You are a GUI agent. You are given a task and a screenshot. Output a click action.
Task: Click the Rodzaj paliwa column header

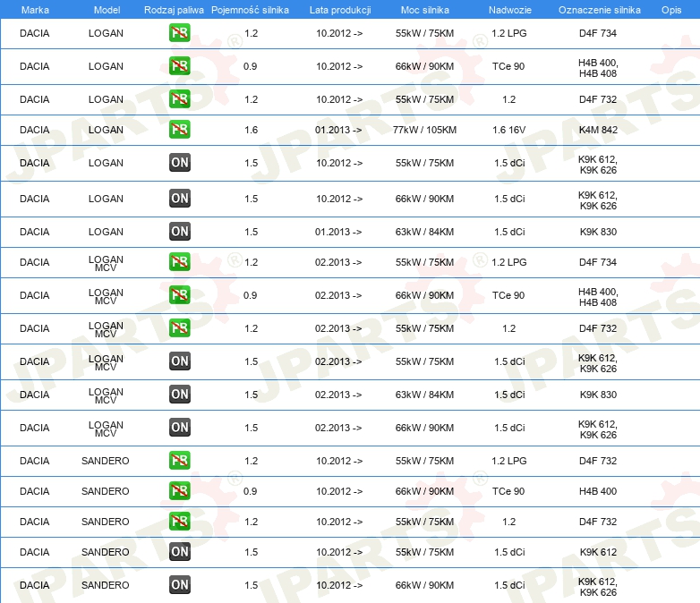174,10
